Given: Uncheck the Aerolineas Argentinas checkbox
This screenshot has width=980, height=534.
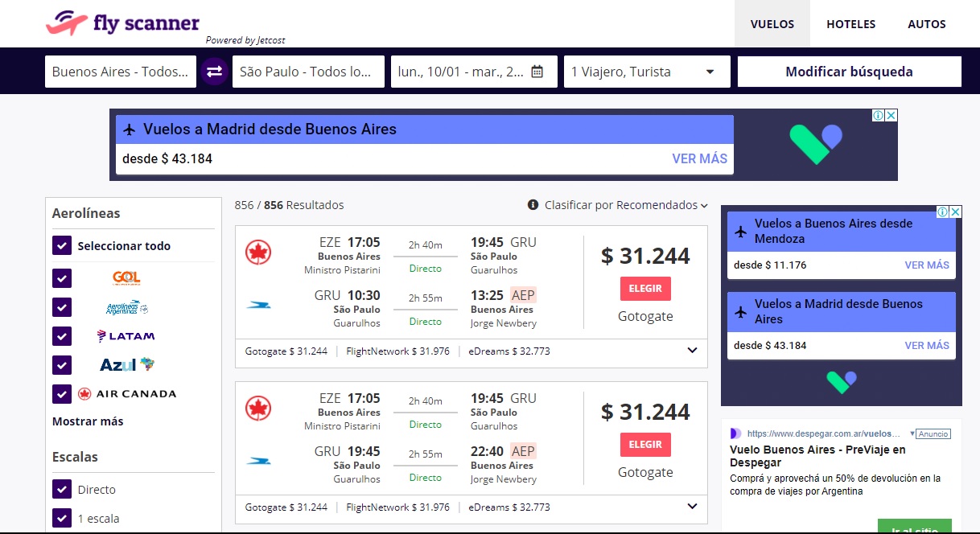Looking at the screenshot, I should point(62,307).
